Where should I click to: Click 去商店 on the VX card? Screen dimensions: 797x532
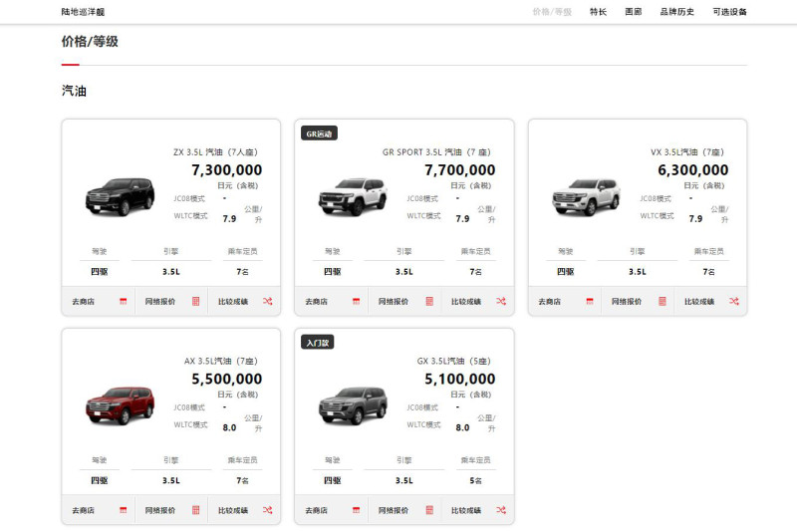(550, 301)
